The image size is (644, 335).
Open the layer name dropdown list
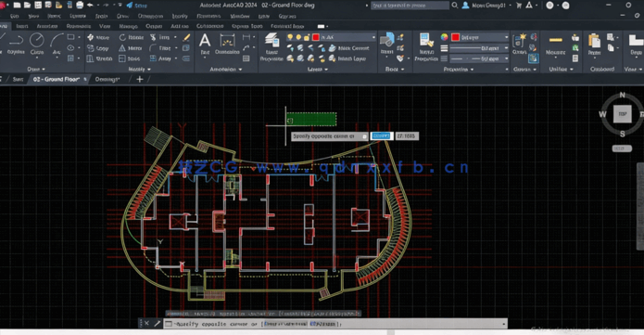click(373, 37)
